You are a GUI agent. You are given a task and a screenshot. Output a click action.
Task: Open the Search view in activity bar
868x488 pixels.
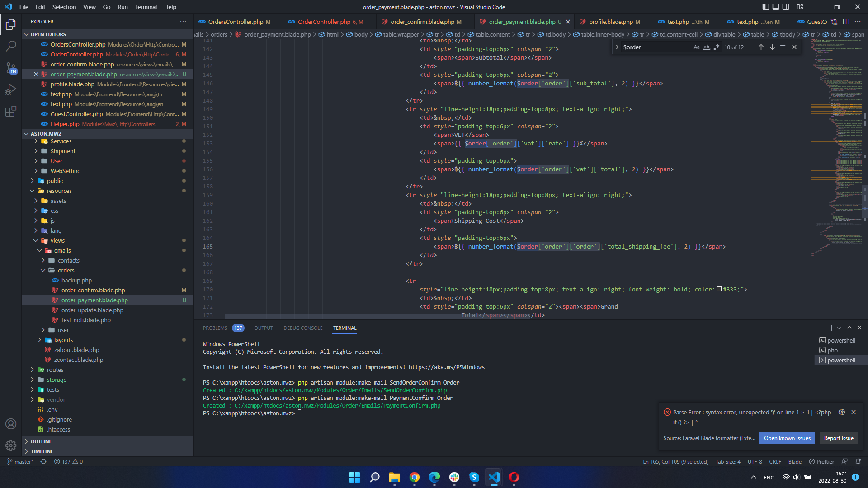click(11, 46)
